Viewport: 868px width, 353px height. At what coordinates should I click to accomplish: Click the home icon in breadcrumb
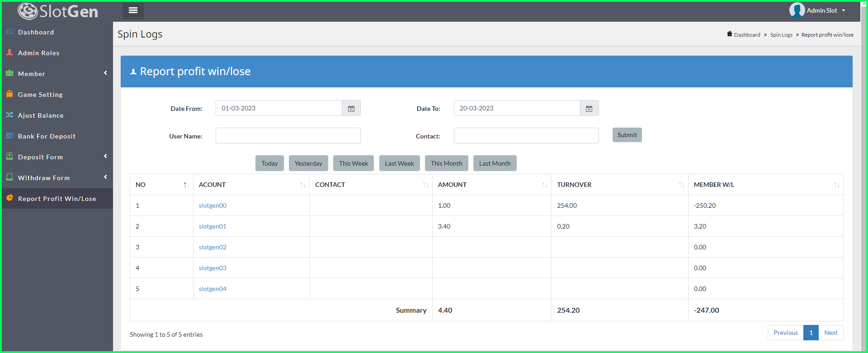click(x=729, y=34)
